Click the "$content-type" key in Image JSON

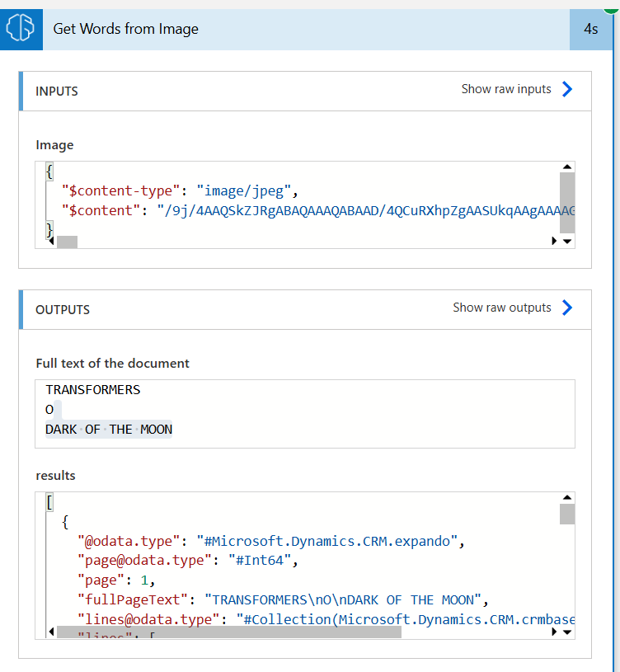click(x=121, y=190)
